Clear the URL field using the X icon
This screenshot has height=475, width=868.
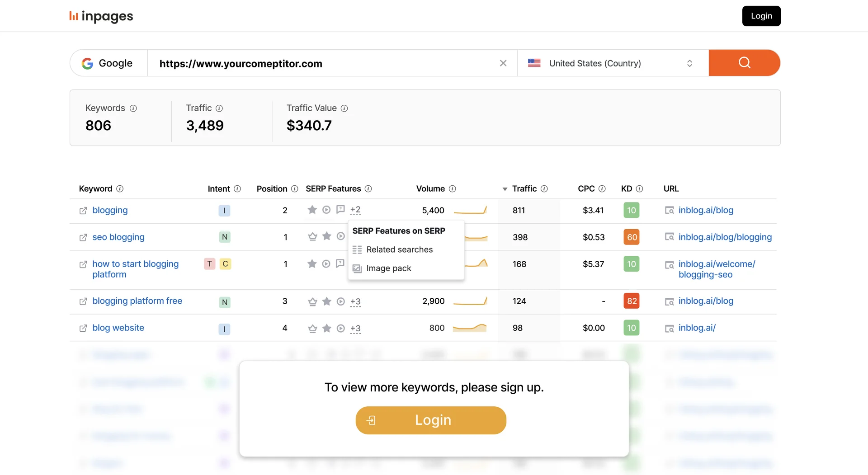coord(503,63)
